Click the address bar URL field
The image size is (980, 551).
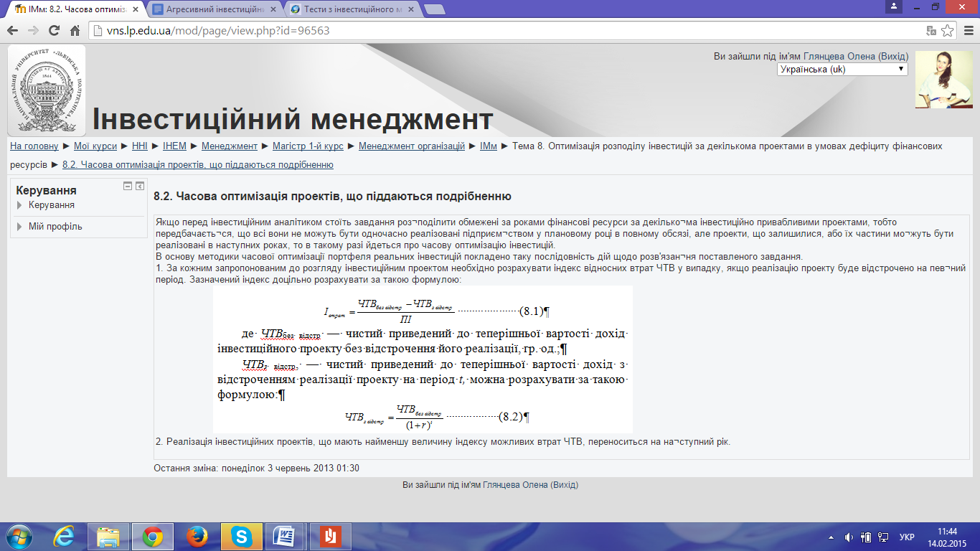502,31
